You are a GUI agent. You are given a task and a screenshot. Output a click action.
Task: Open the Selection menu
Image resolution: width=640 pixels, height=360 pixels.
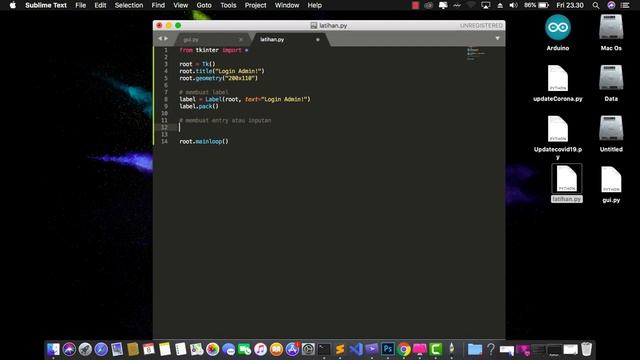click(x=129, y=5)
